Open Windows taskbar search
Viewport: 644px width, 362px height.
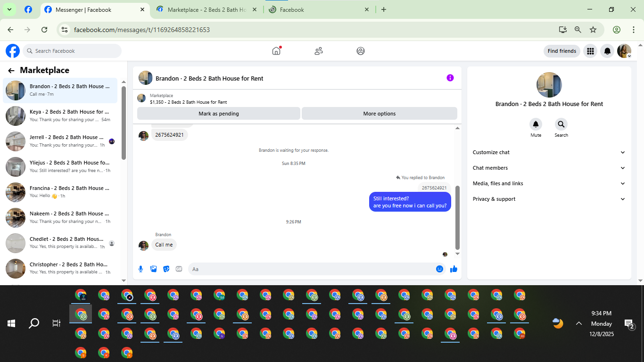pyautogui.click(x=34, y=323)
